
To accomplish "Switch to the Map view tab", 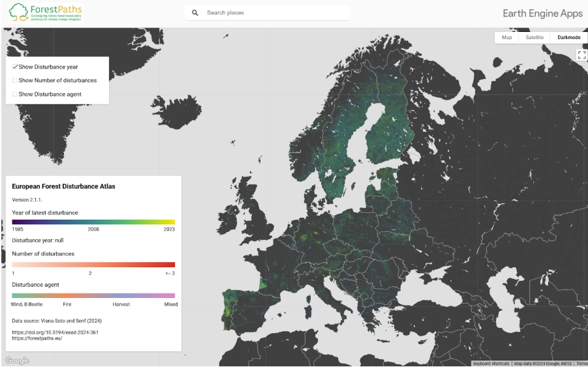I will [506, 37].
